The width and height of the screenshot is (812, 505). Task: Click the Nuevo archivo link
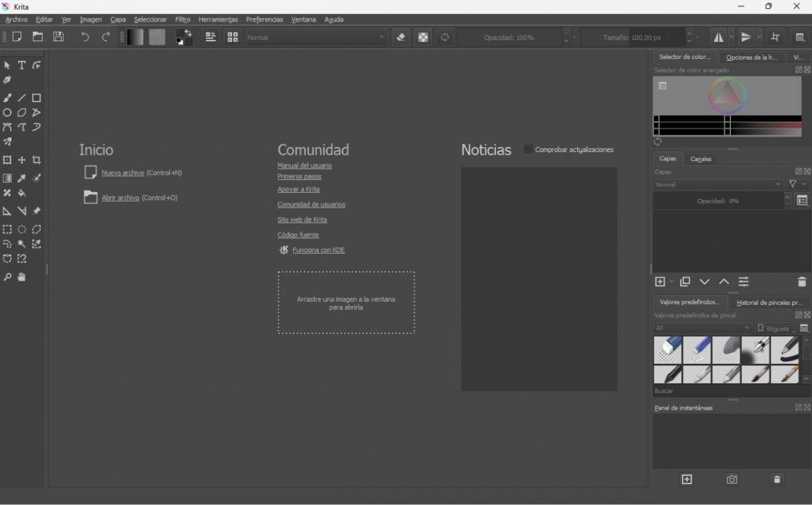coord(122,173)
